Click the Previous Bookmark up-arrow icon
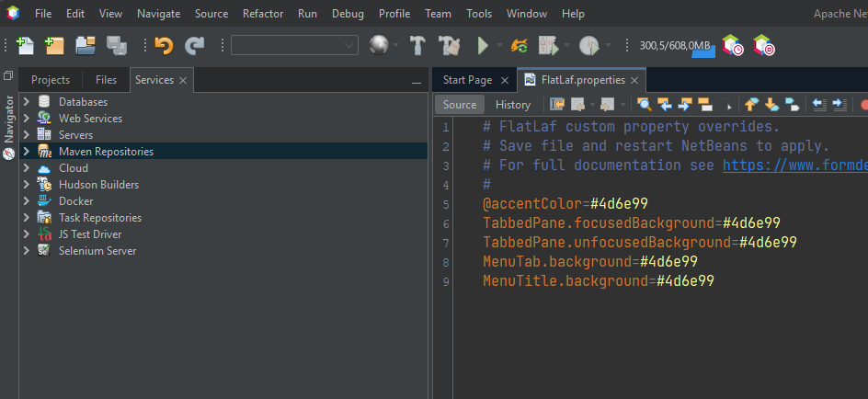Viewport: 868px width, 399px height. click(x=752, y=104)
